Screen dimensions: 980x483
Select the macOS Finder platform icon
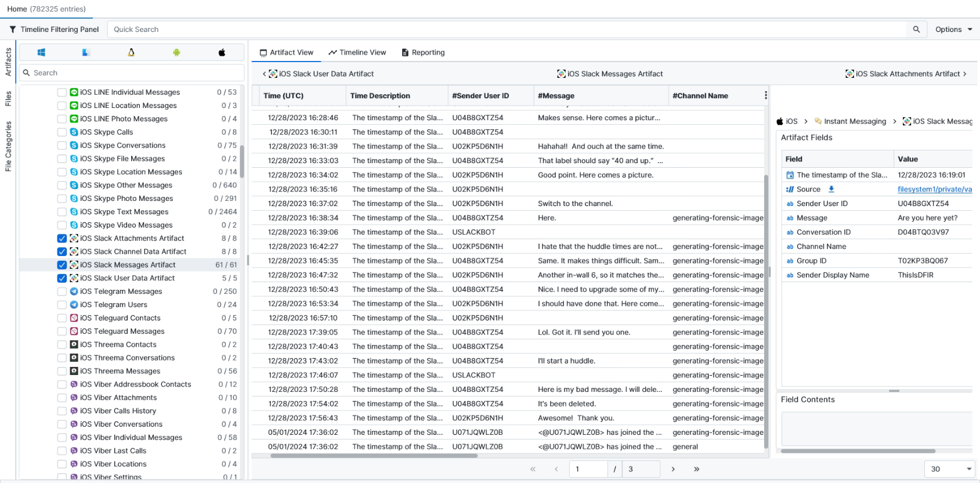point(86,52)
